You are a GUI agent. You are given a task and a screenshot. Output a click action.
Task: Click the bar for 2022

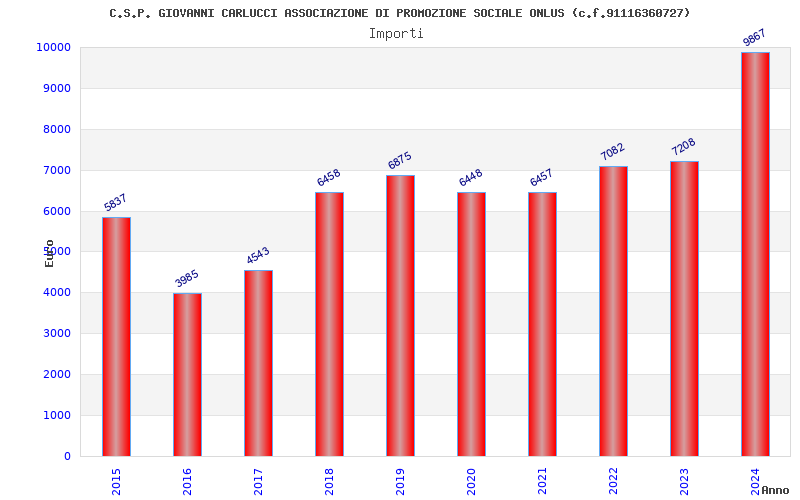pyautogui.click(x=613, y=311)
